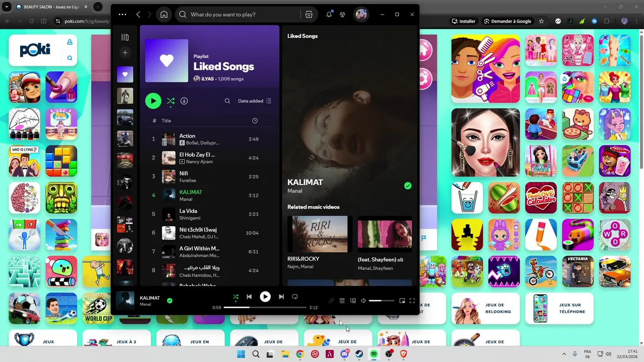Select the track El Hob Zay El by Nancy Ajram
This screenshot has width=644, height=362.
click(x=209, y=158)
